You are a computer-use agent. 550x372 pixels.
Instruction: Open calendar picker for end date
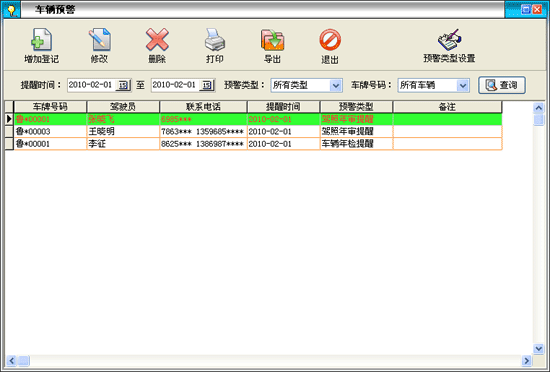coord(207,85)
